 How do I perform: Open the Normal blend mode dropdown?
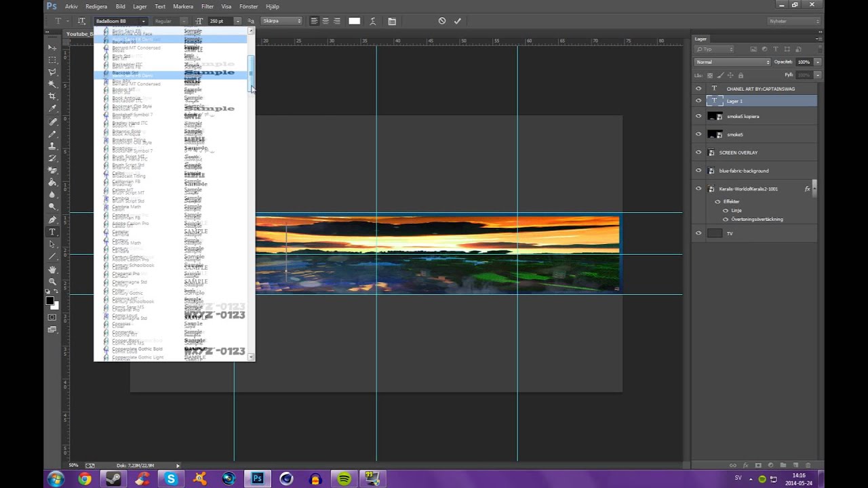click(733, 62)
